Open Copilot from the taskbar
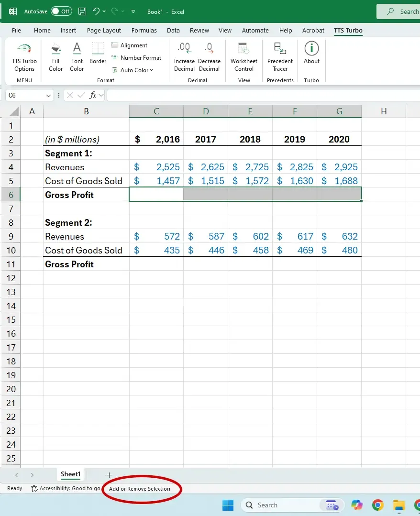The width and height of the screenshot is (420, 516). (357, 505)
